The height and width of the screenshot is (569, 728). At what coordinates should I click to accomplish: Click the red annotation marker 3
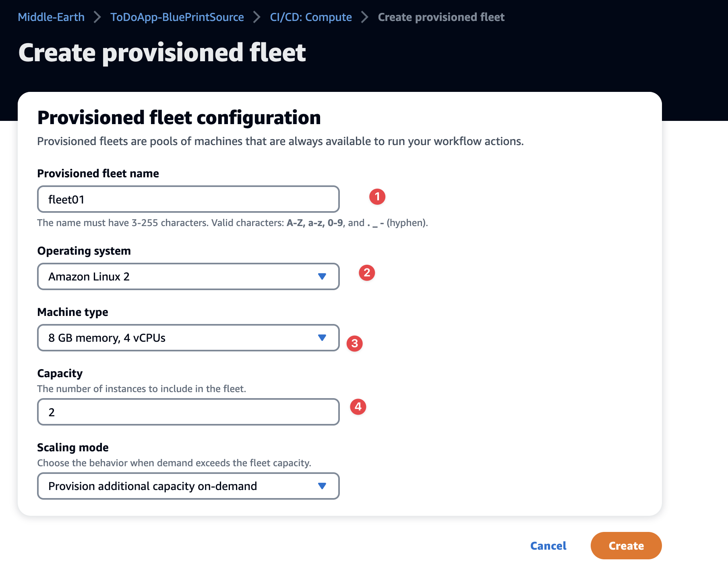pyautogui.click(x=355, y=343)
